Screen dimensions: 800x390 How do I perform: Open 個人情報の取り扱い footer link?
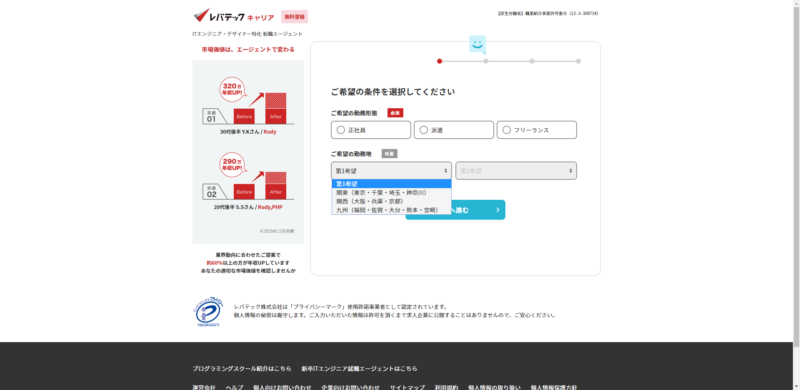click(x=494, y=387)
